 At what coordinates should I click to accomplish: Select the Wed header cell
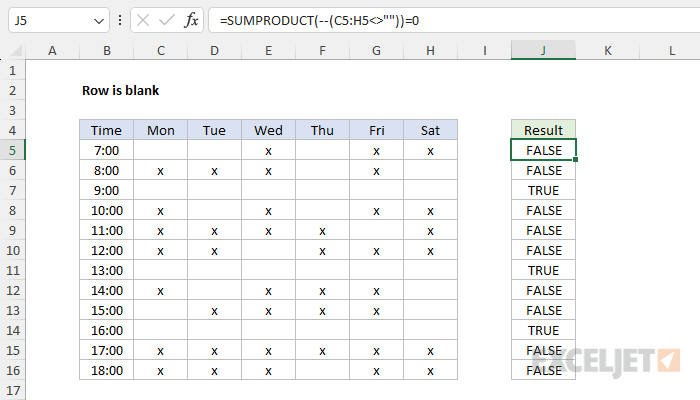coord(268,130)
